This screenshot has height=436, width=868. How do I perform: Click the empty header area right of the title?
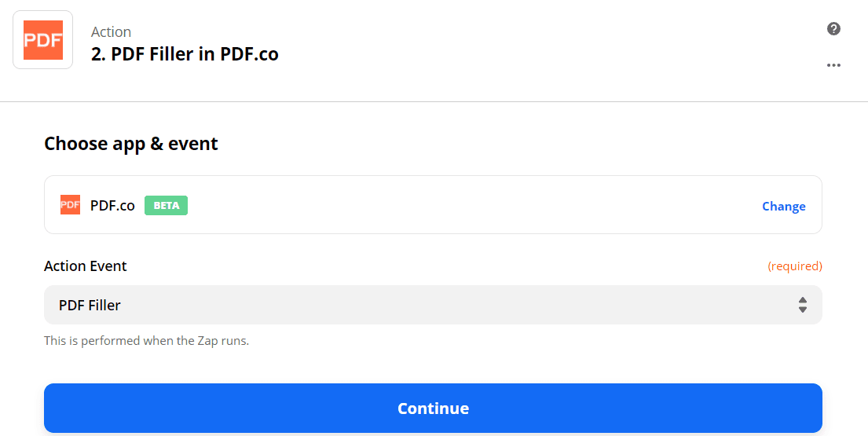click(x=550, y=47)
